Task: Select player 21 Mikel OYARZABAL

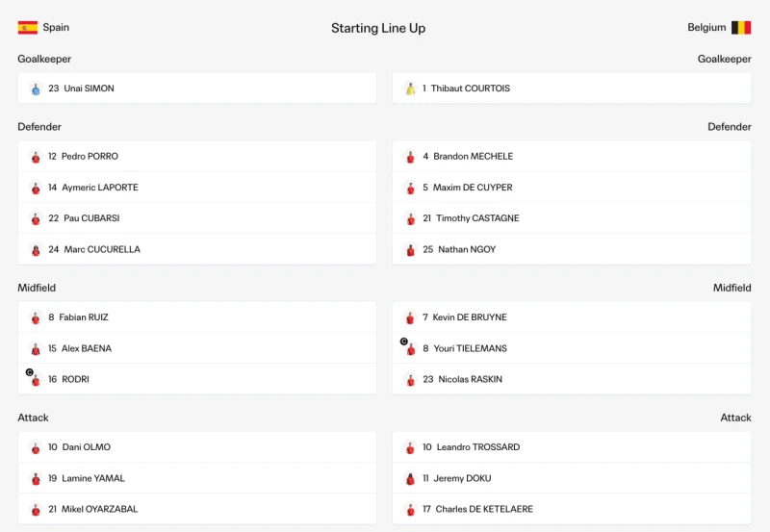Action: (197, 509)
